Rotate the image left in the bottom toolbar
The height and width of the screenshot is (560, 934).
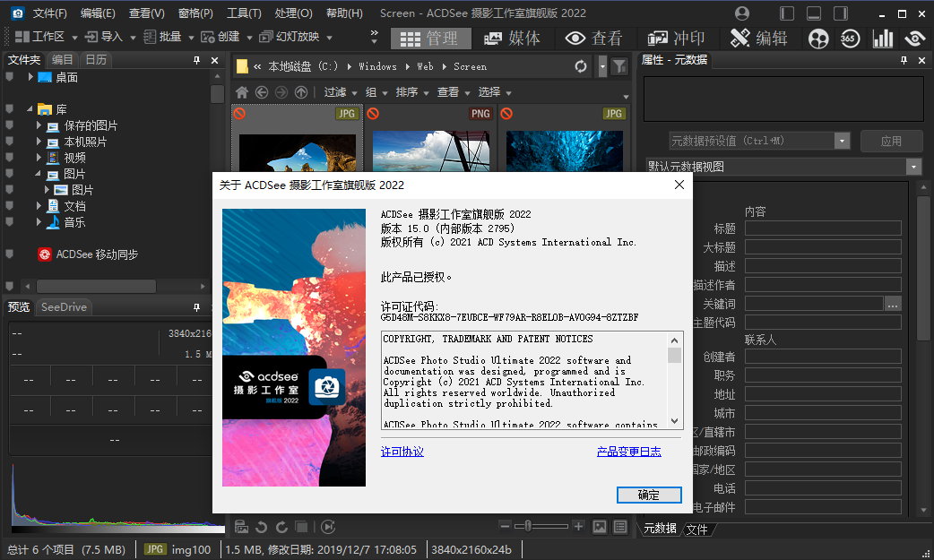pos(261,527)
